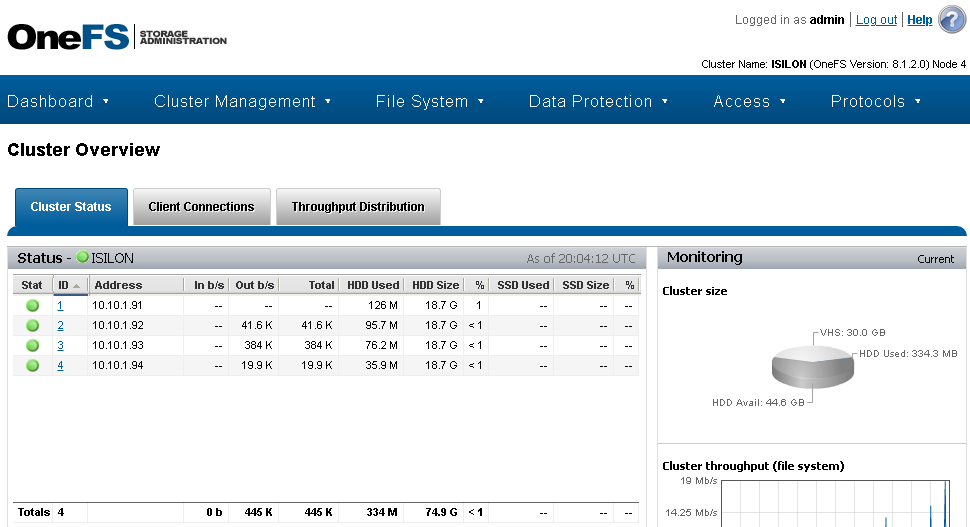Open the Help question mark icon

click(952, 20)
